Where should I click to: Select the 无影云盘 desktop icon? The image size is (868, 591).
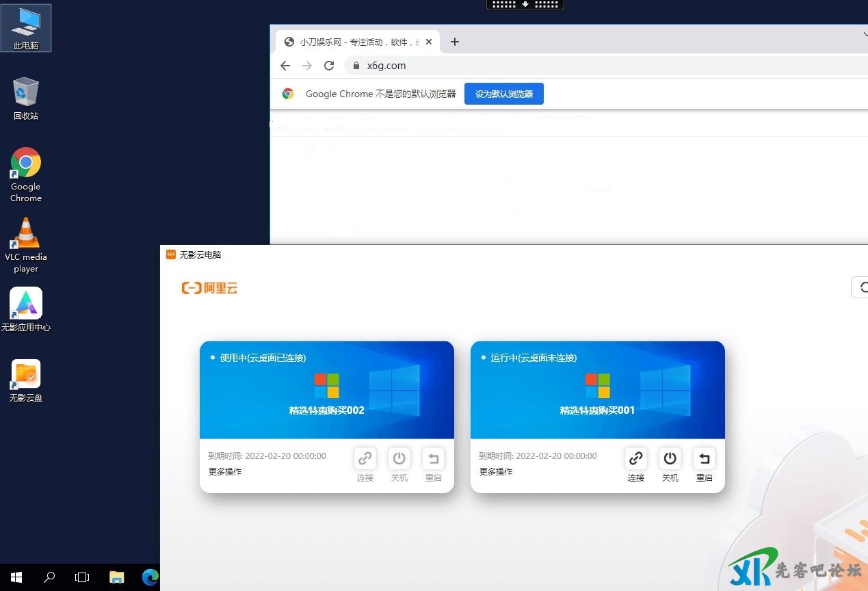point(26,375)
